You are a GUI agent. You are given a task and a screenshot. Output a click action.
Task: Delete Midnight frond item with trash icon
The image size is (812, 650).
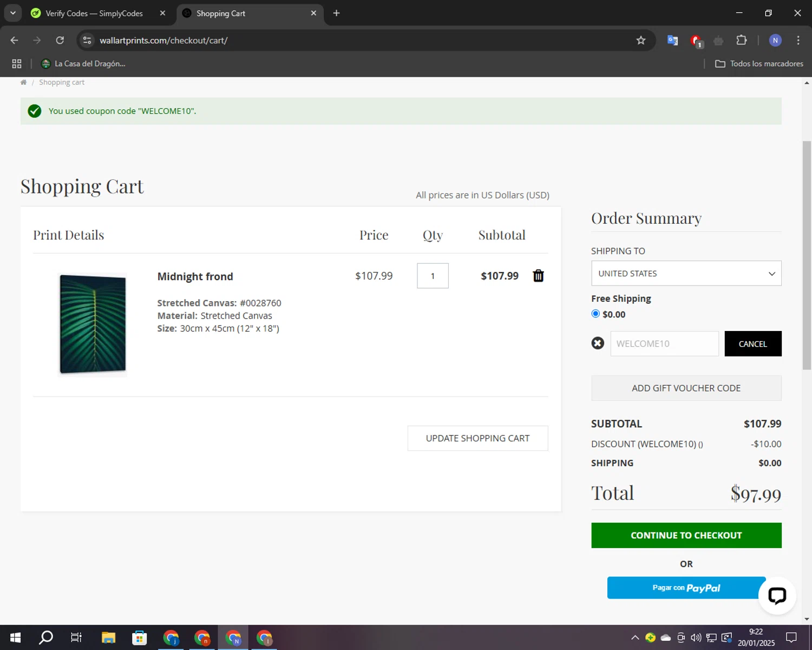point(538,276)
